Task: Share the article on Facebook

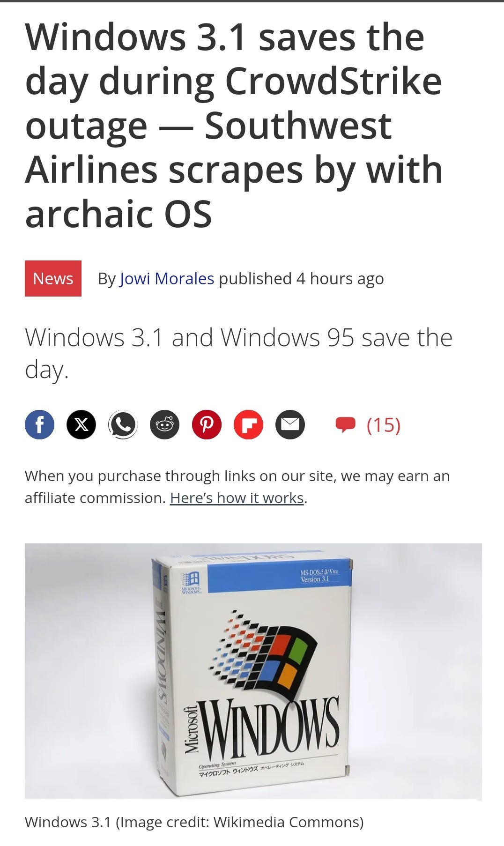Action: point(39,424)
